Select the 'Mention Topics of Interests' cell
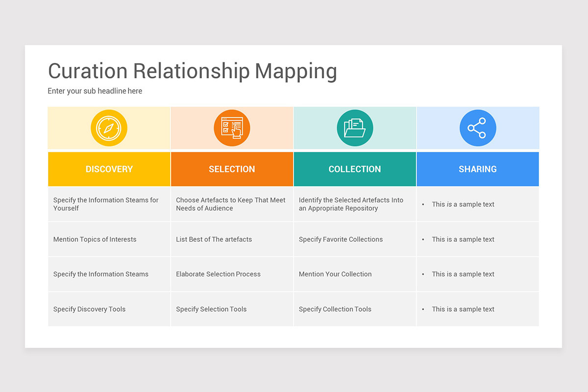Image resolution: width=588 pixels, height=392 pixels. (x=95, y=239)
